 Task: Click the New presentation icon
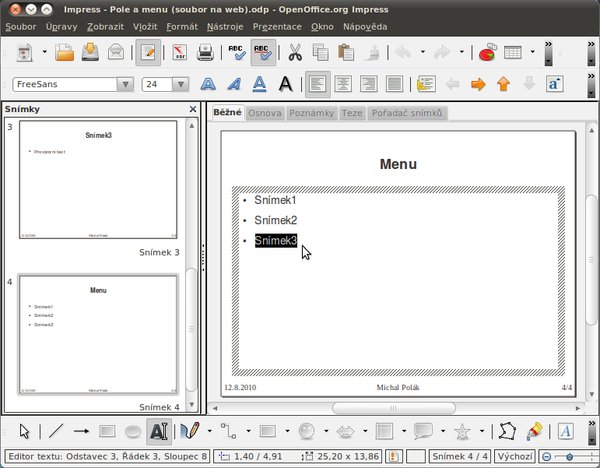pos(25,52)
